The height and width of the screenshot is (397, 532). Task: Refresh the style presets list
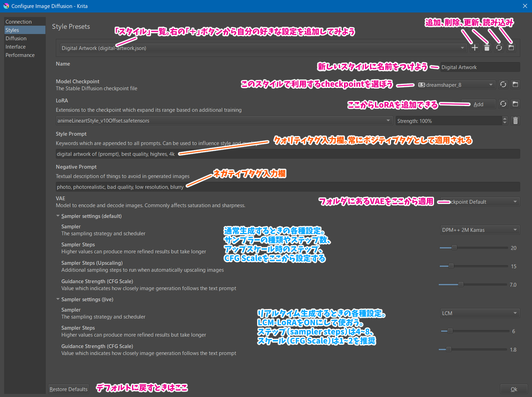tap(499, 48)
